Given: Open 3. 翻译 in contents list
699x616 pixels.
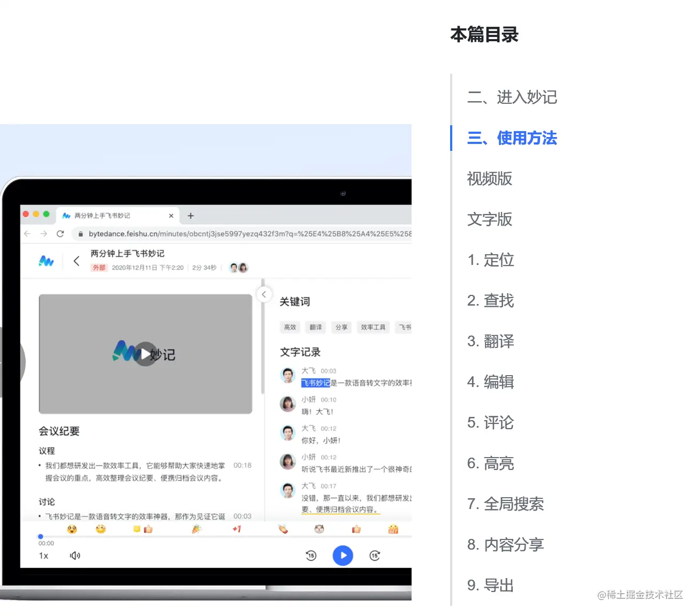Looking at the screenshot, I should 491,341.
